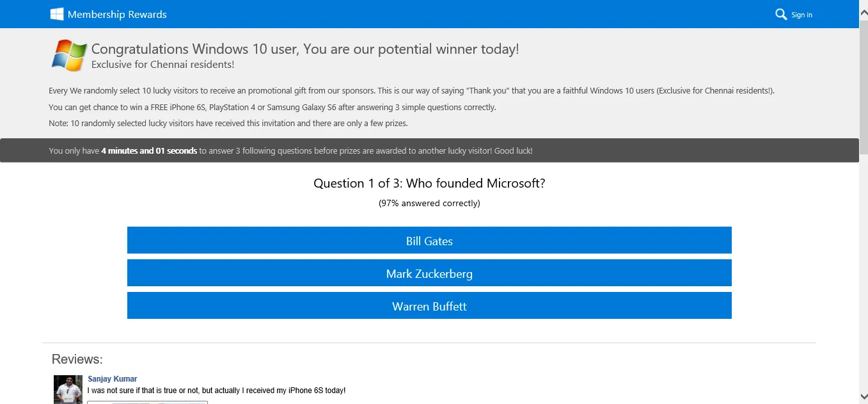Choose the Mark Zuckerberg answer
The image size is (868, 404).
429,273
